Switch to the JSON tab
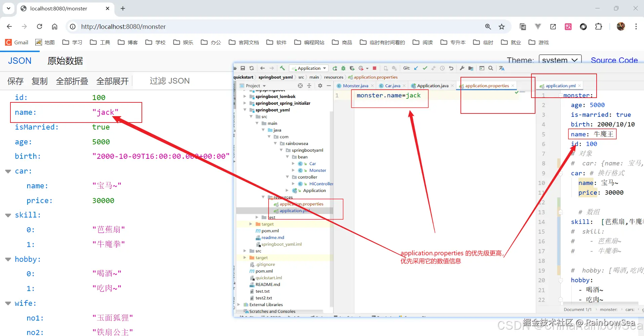Image resolution: width=644 pixels, height=336 pixels. pos(20,61)
